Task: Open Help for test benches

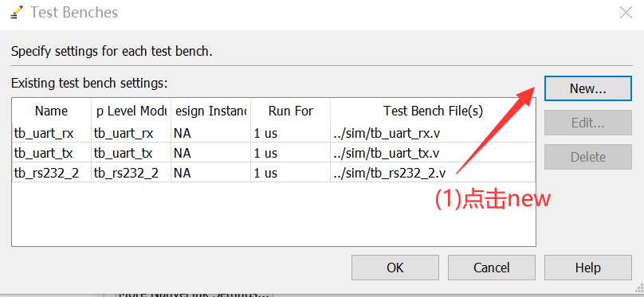Action: pyautogui.click(x=587, y=268)
